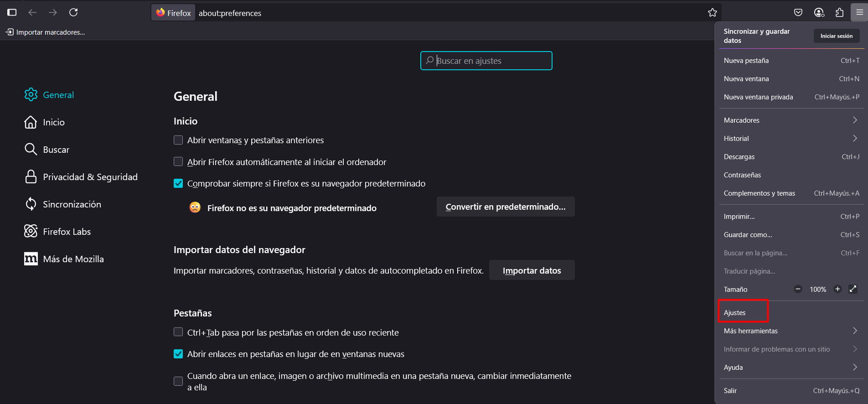Click the search magnifier in settings field

[x=429, y=60]
